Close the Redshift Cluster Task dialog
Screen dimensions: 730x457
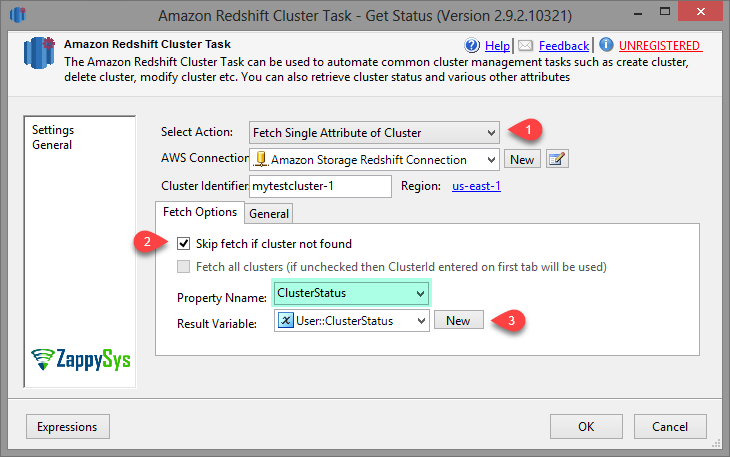point(701,12)
